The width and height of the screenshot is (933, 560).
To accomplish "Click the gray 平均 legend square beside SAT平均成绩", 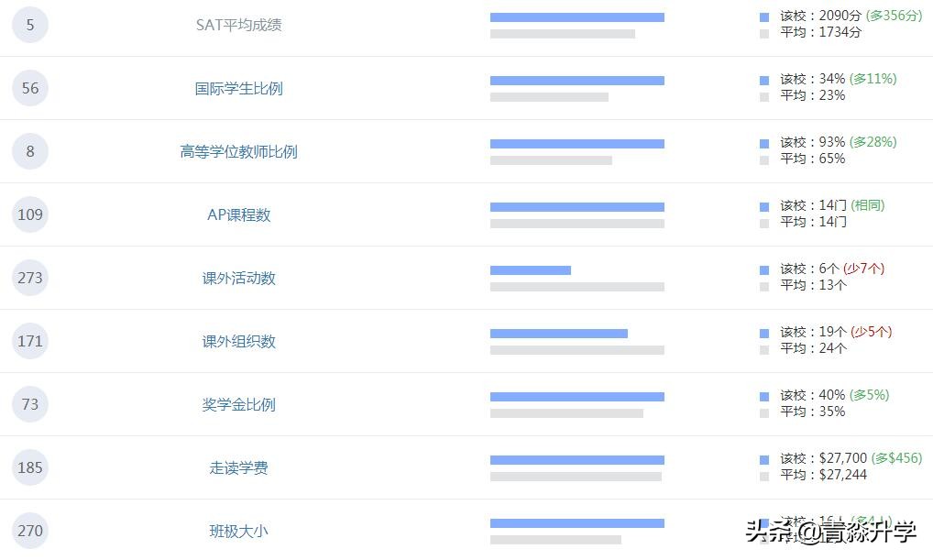I will tap(763, 34).
